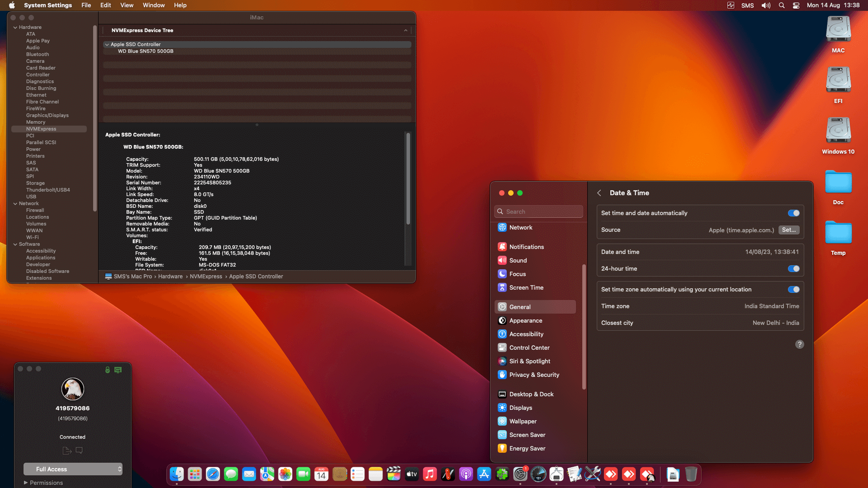
Task: Open the chat icon in AnyDesk panel
Action: 79,450
